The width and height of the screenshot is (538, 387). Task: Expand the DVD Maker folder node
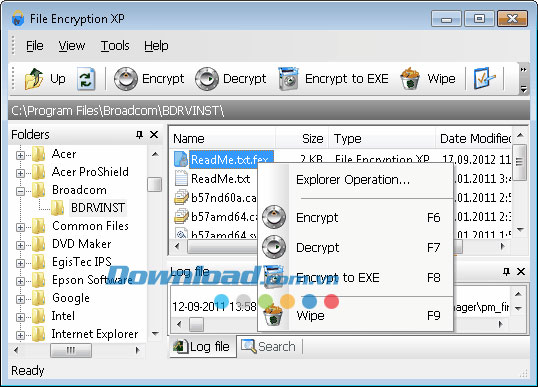coord(20,245)
